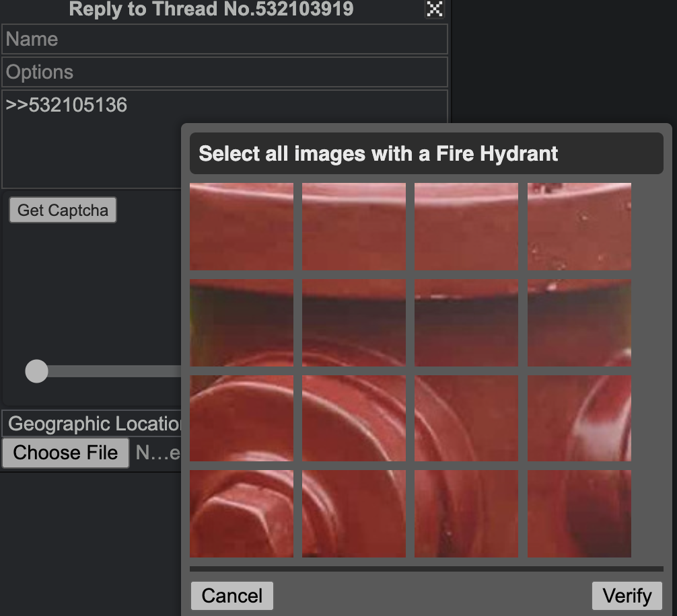
Task: Select first tile in third row
Action: pos(242,418)
